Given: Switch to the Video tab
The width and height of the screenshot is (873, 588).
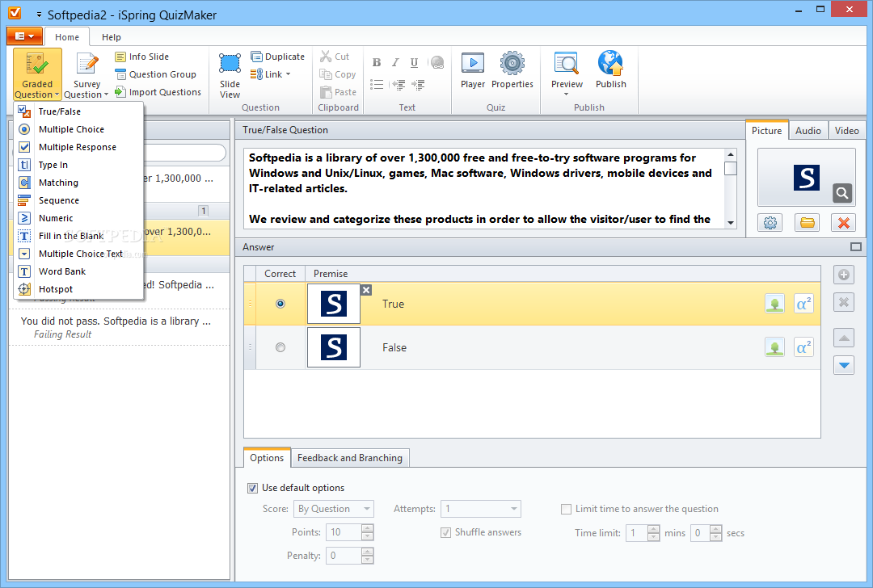Looking at the screenshot, I should 846,131.
